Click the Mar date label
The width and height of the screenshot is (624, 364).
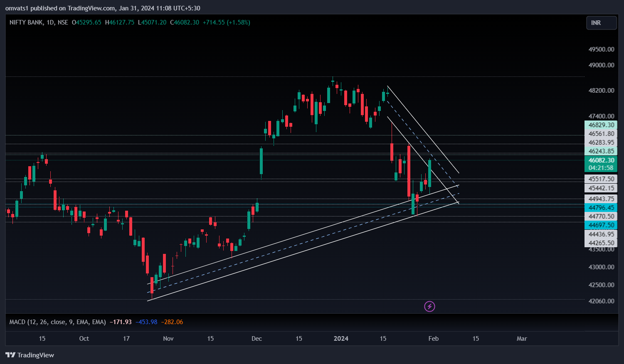(x=522, y=339)
